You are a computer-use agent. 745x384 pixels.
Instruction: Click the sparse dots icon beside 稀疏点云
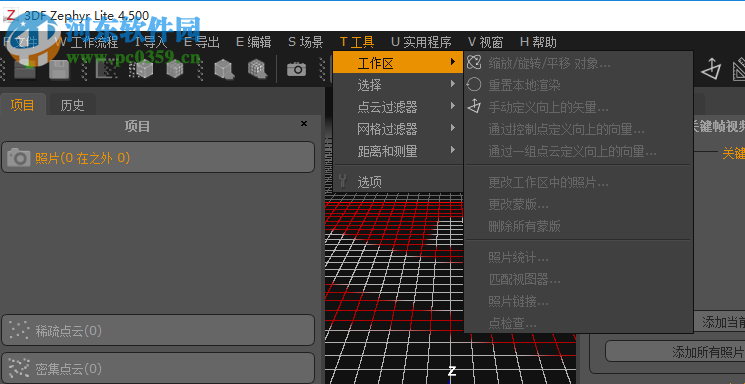pyautogui.click(x=19, y=330)
